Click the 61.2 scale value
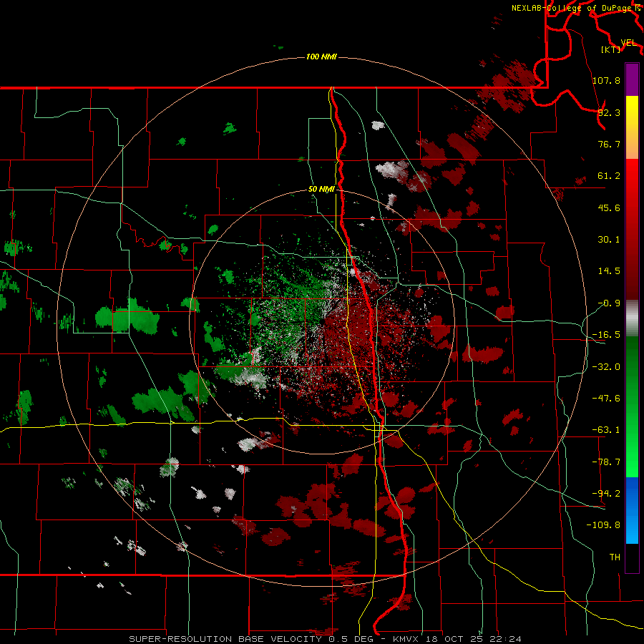644x644 pixels. tap(609, 176)
